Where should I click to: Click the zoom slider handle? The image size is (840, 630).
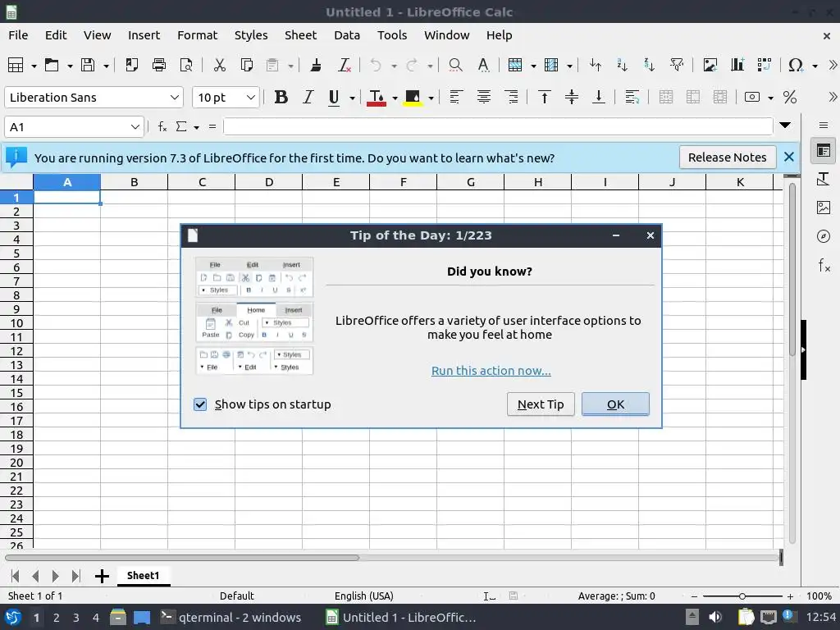[x=742, y=596]
